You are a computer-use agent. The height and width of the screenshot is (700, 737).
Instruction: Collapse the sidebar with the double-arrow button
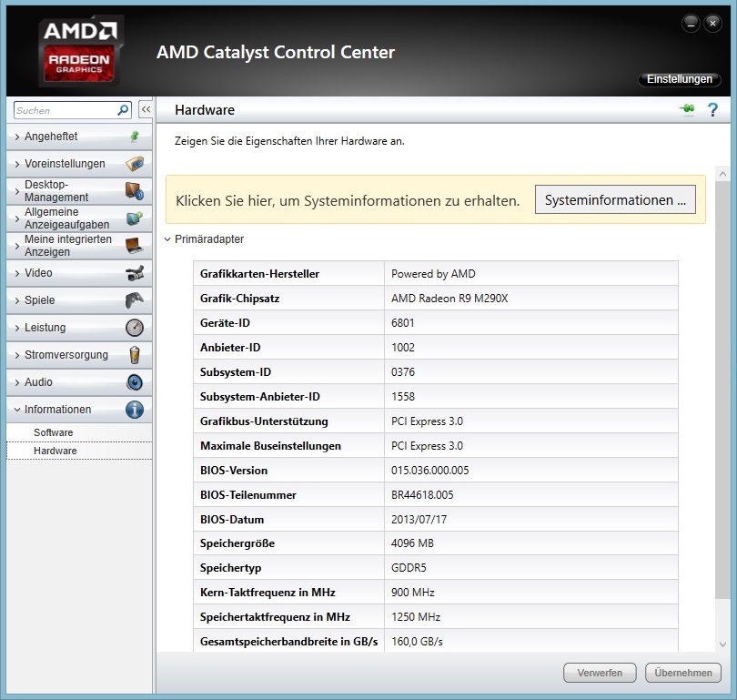[x=146, y=109]
